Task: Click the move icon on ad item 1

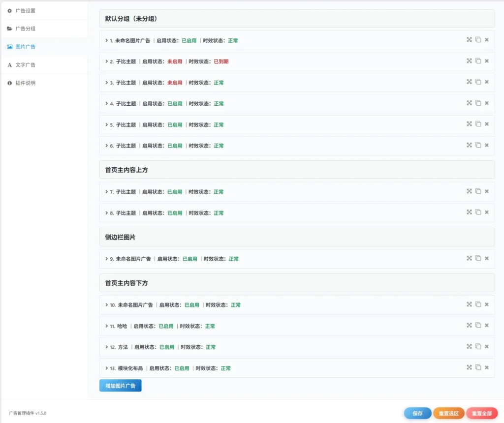Action: 469,39
